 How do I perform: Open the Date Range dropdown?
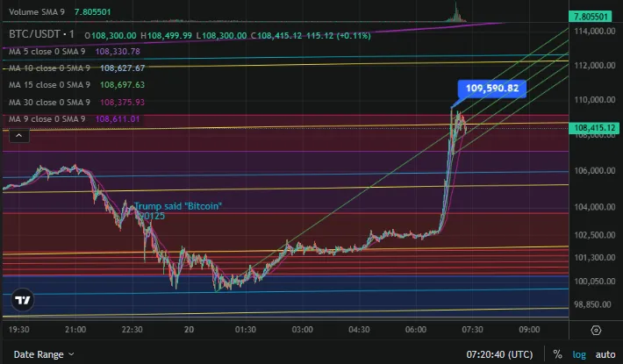[x=44, y=354]
